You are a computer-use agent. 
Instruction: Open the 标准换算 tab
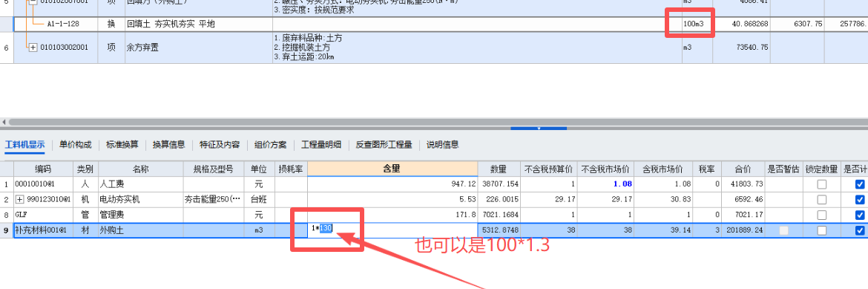[x=122, y=145]
